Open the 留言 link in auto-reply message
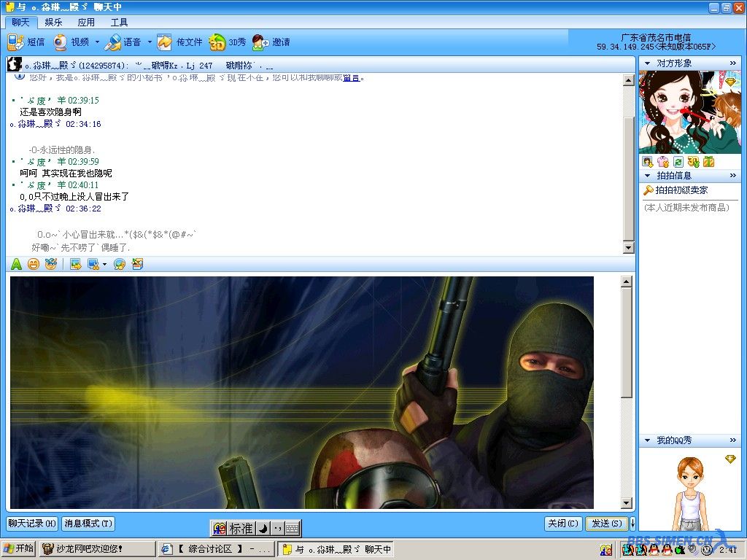Viewport: 747px width, 560px height. pyautogui.click(x=351, y=77)
